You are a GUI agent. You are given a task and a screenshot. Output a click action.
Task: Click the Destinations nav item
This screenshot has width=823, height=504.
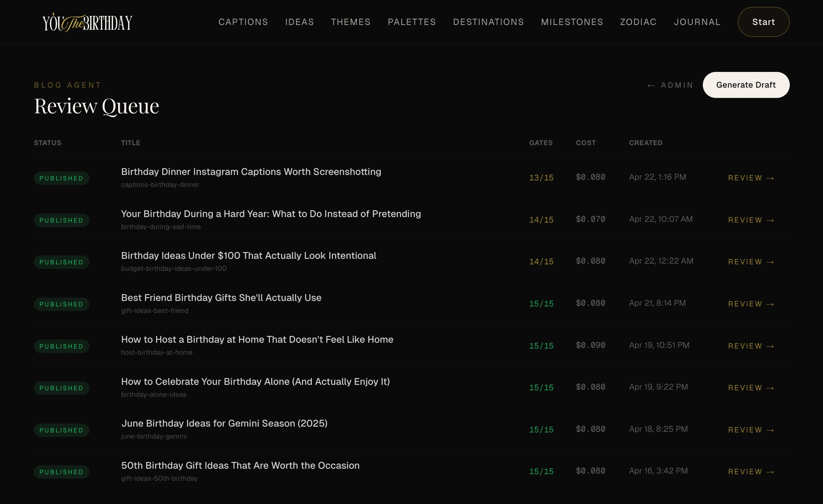pyautogui.click(x=488, y=22)
